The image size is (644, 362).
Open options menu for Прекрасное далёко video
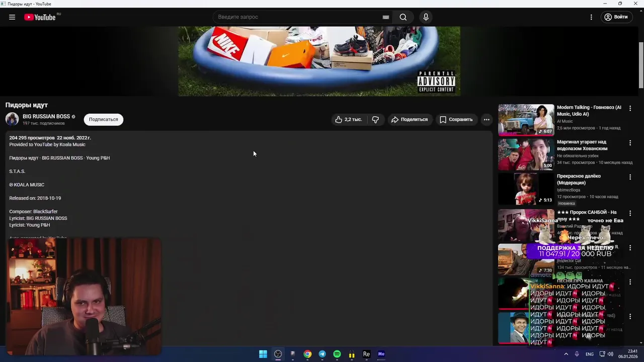click(630, 177)
